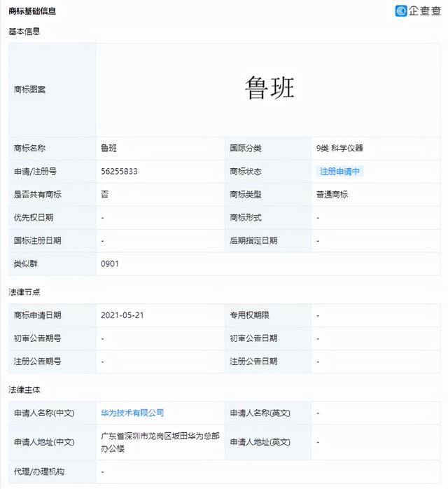Click the 是否共有商标 label
The image size is (448, 489).
click(37, 194)
